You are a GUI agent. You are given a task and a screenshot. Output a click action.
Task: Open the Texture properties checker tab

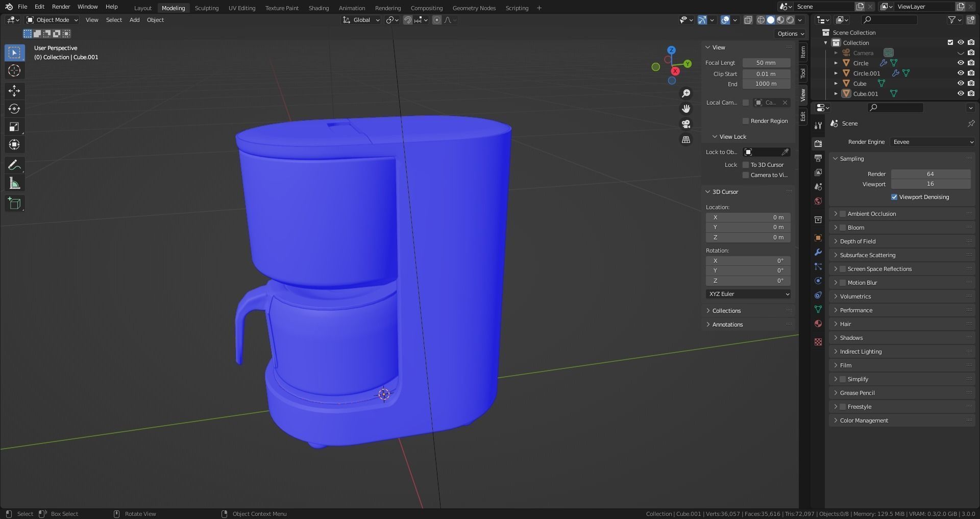pyautogui.click(x=818, y=342)
